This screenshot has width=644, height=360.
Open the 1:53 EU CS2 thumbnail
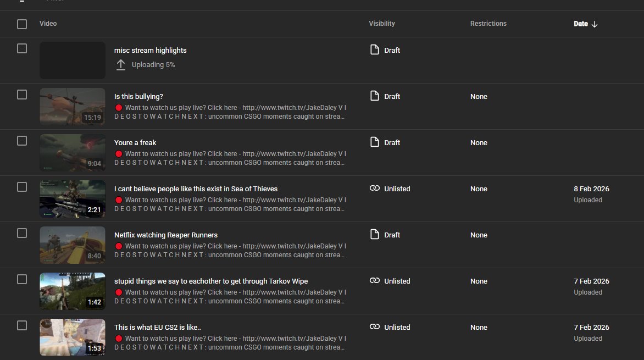click(x=73, y=337)
